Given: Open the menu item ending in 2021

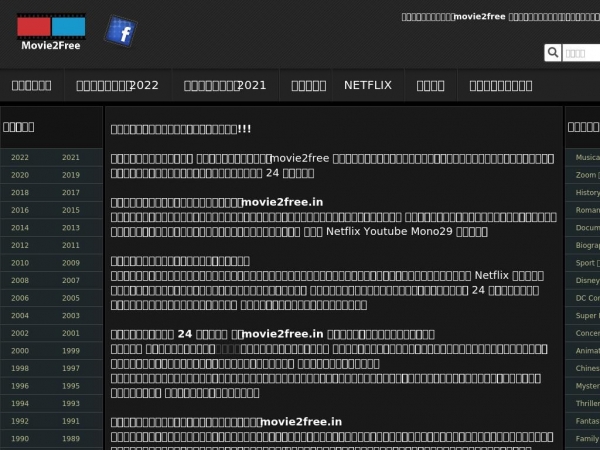Looking at the screenshot, I should tap(225, 85).
